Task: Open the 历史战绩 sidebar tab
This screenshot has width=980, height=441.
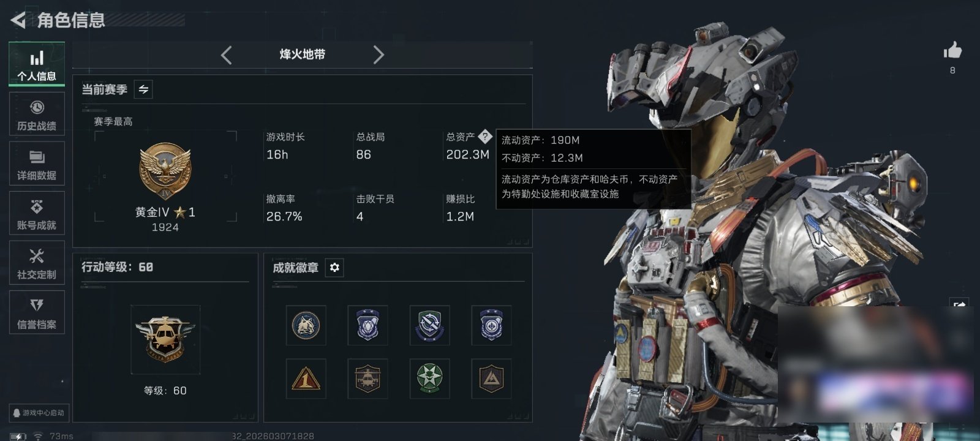Action: tap(37, 114)
